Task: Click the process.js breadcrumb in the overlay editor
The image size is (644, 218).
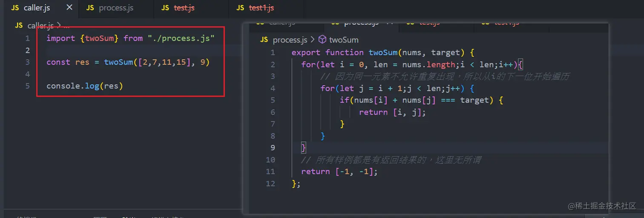Action: 290,40
